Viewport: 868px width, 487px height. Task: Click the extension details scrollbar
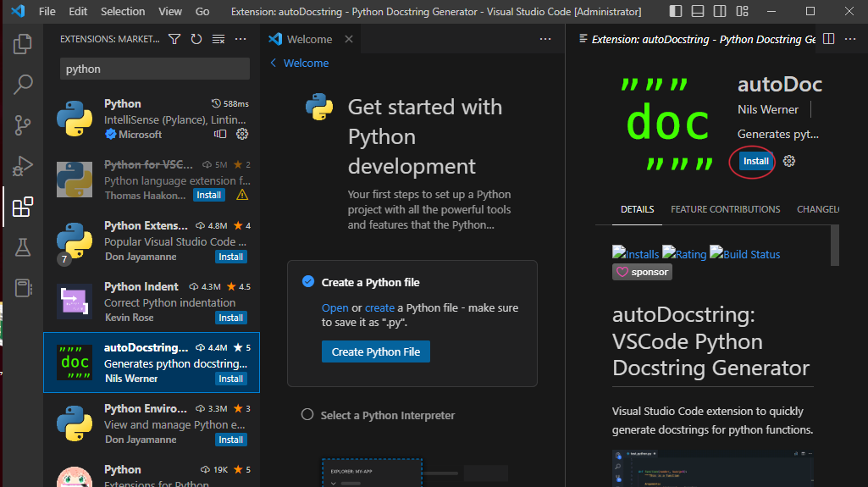coord(835,245)
